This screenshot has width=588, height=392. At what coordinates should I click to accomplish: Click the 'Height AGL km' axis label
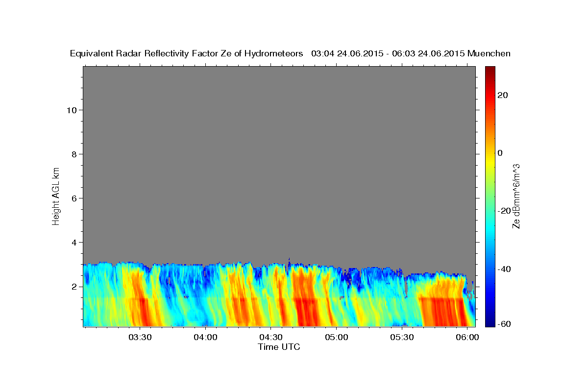click(56, 196)
